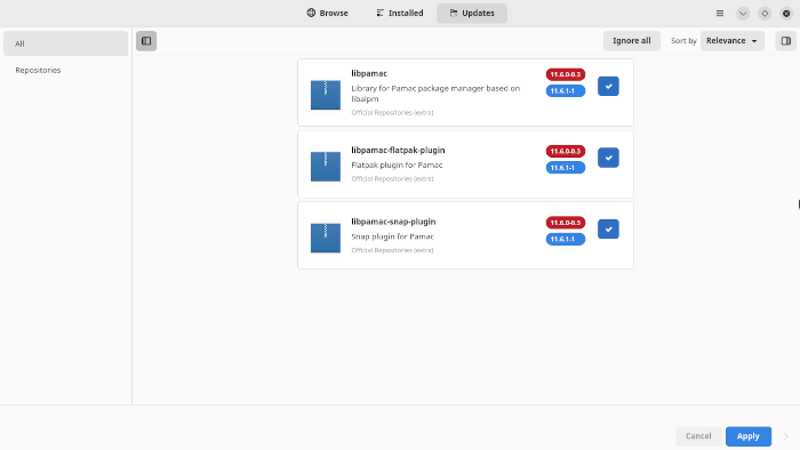
Task: Click libpamac-snap-plugin red old version badge
Action: point(565,222)
